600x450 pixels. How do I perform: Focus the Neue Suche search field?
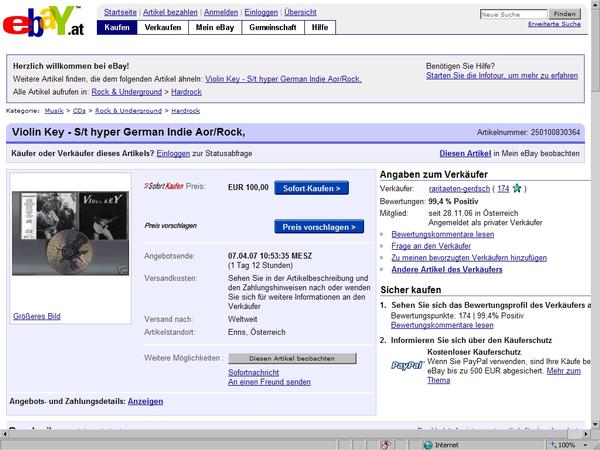513,14
